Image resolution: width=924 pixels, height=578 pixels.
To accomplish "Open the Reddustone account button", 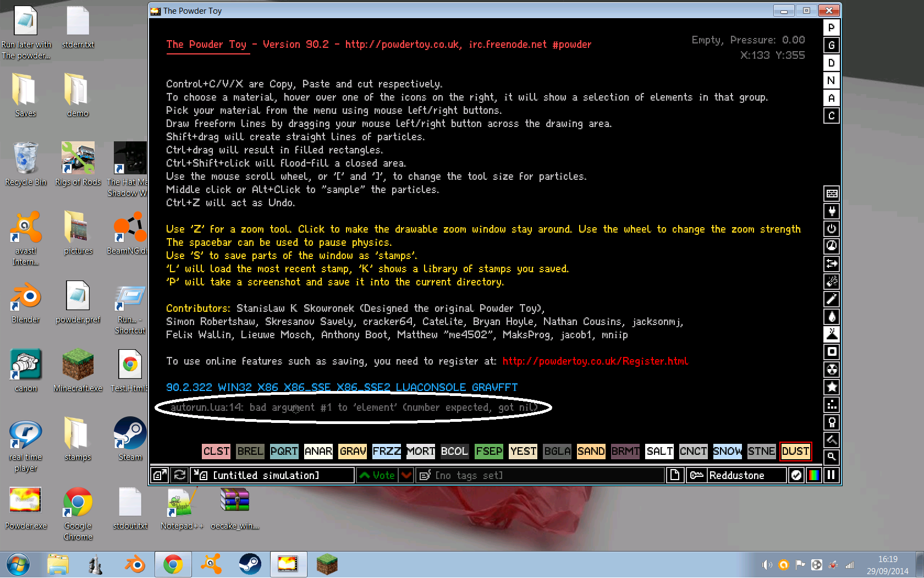I will pos(736,475).
